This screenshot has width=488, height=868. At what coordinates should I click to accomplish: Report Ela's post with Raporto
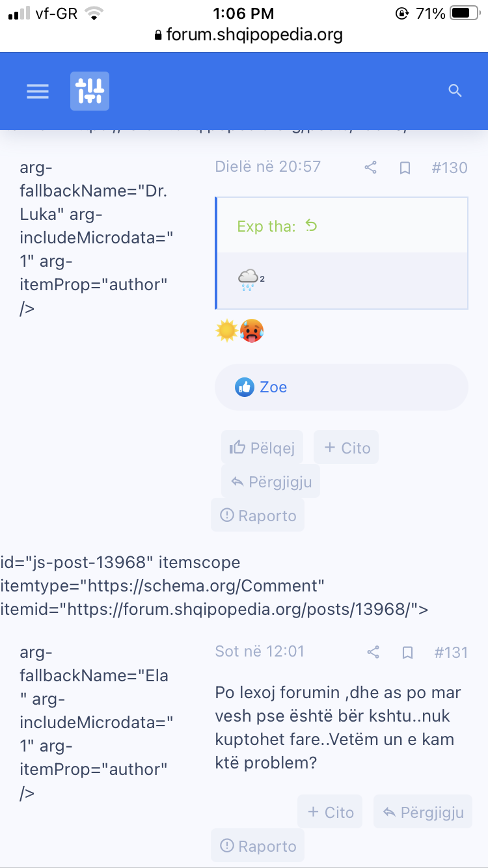(258, 846)
